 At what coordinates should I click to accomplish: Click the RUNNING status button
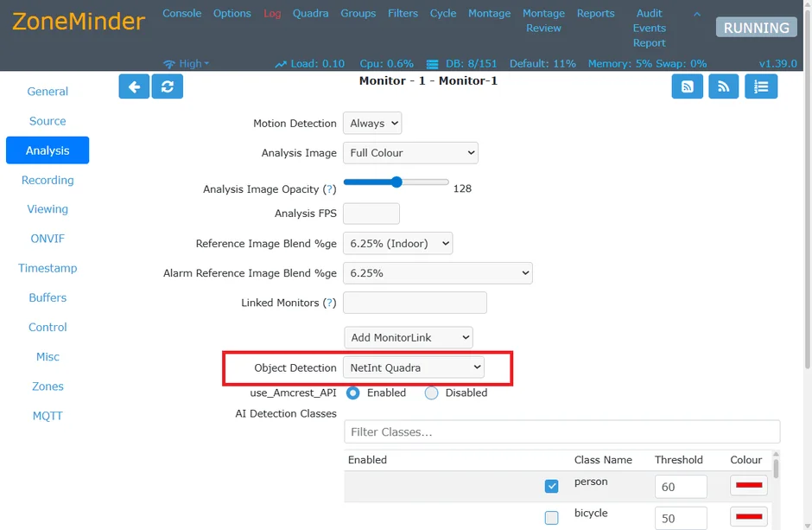pos(756,28)
